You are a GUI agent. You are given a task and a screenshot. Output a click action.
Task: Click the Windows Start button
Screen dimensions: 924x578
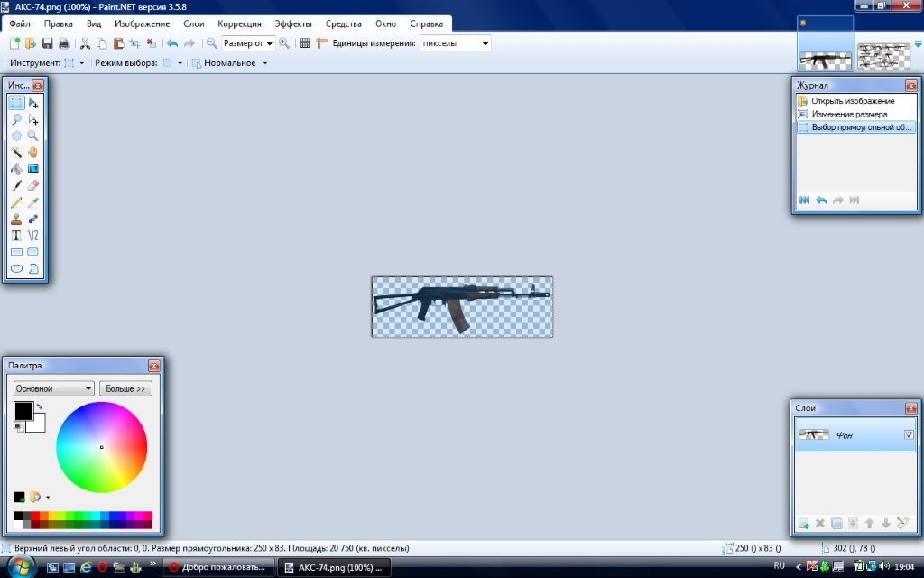pyautogui.click(x=20, y=566)
